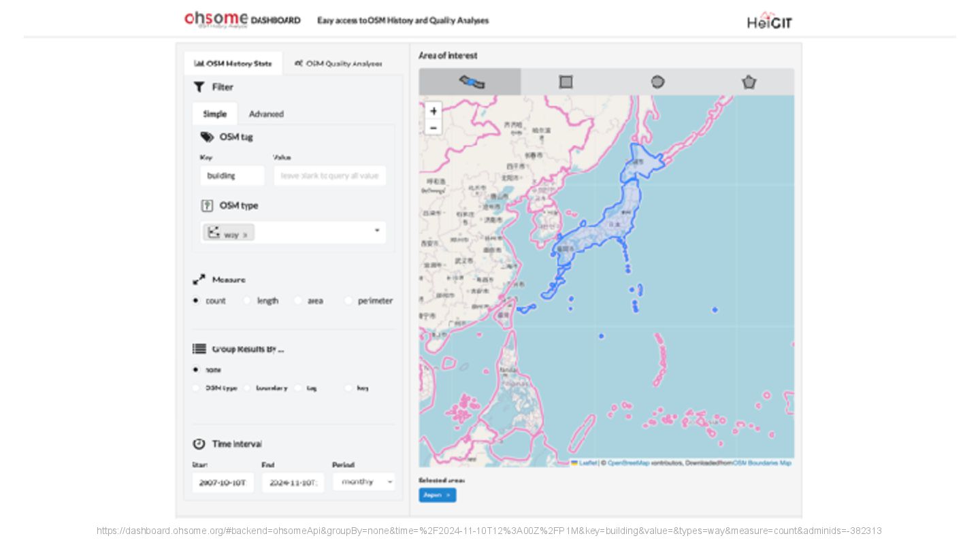Open the Period monthly dropdown
This screenshot has width=980, height=551.
click(x=363, y=482)
